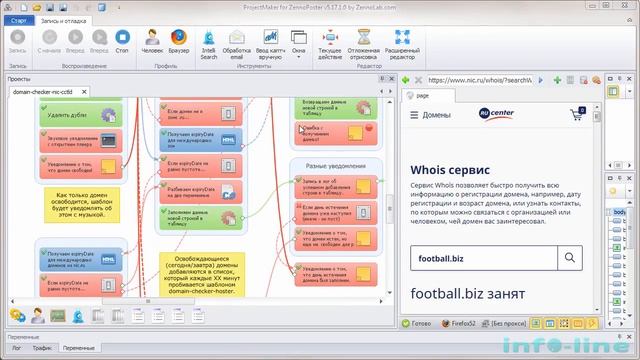Click the RU-center logo link
This screenshot has width=640, height=360.
pyautogui.click(x=496, y=114)
